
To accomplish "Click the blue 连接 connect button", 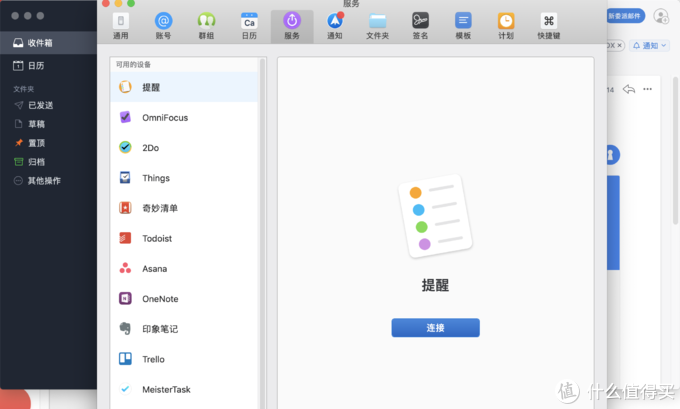I will click(x=435, y=327).
